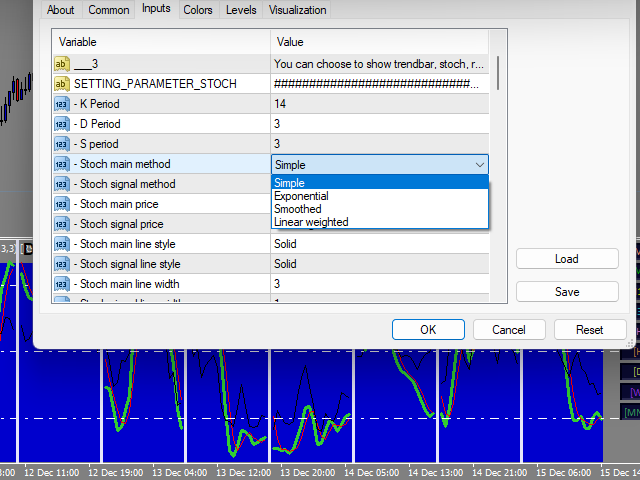Click the icon beside Stoch signal method

click(x=62, y=184)
